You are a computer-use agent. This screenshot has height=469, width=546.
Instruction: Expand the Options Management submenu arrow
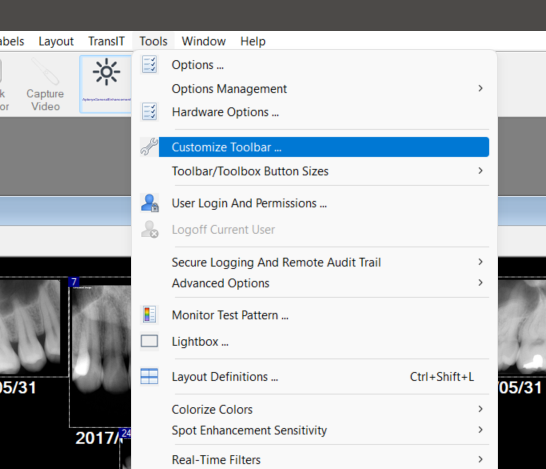point(481,88)
